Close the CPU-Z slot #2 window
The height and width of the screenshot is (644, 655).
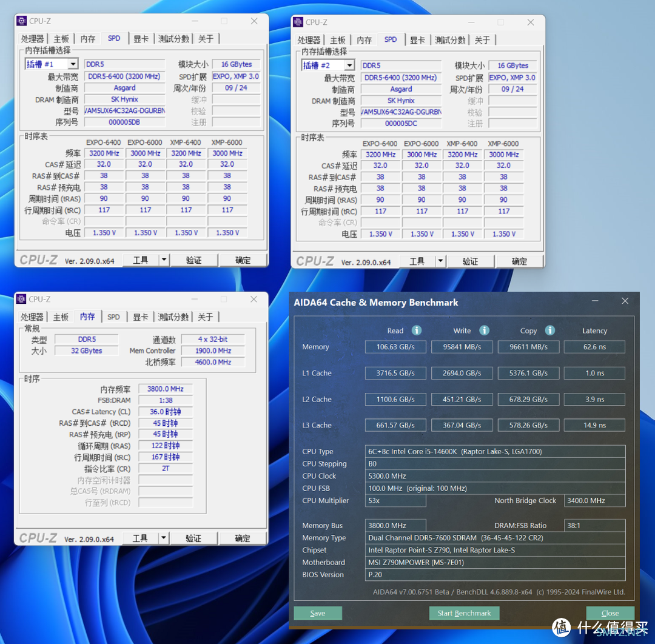[x=531, y=22]
